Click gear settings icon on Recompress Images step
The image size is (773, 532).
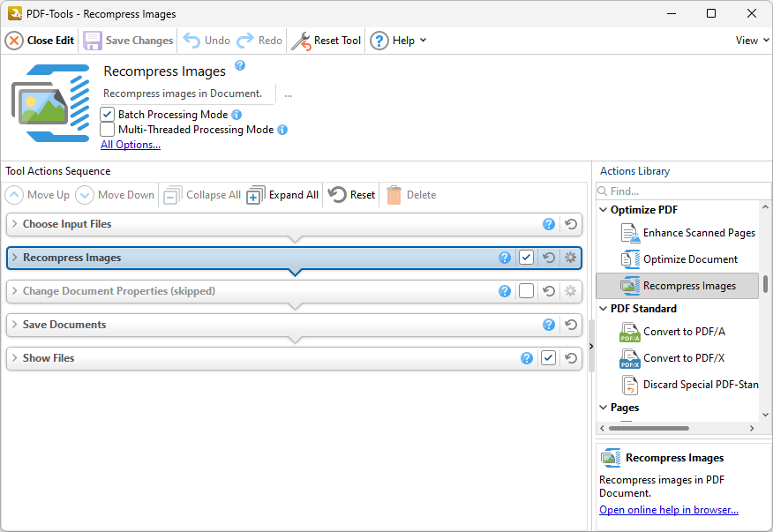[570, 258]
